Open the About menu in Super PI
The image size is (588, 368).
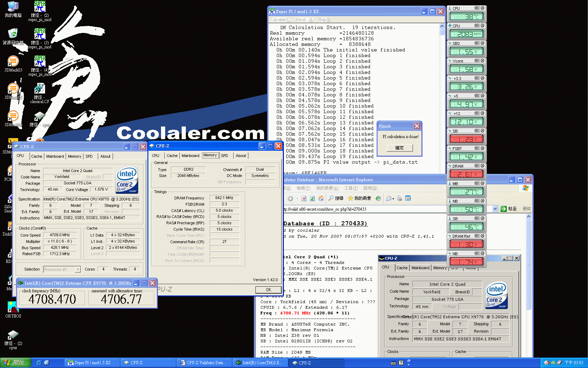tap(304, 20)
